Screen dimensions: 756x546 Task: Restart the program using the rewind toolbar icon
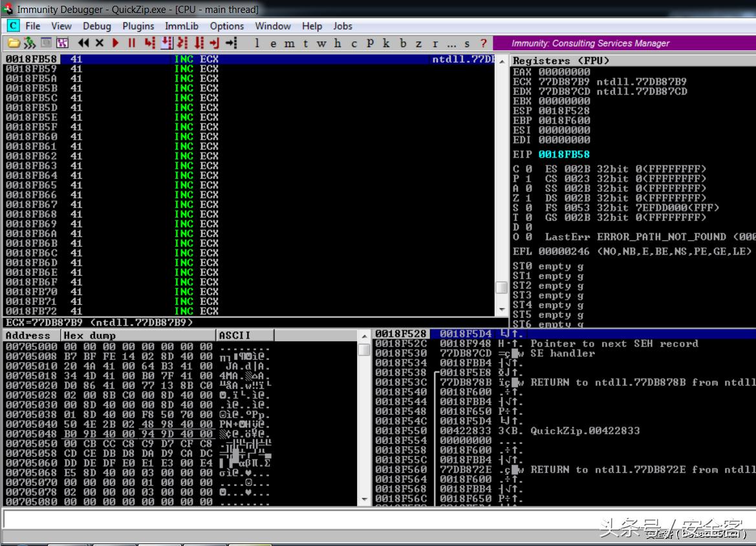click(x=85, y=43)
